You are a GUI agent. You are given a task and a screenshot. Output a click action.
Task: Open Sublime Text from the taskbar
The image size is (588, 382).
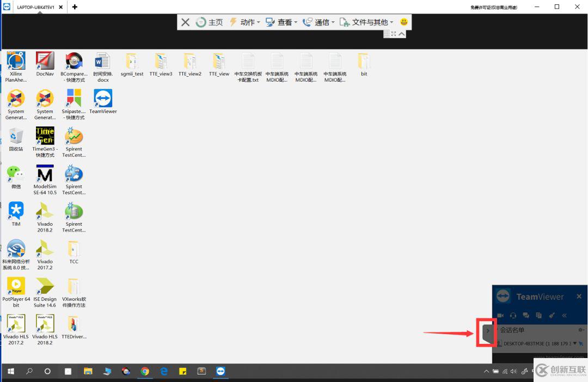[x=202, y=371]
